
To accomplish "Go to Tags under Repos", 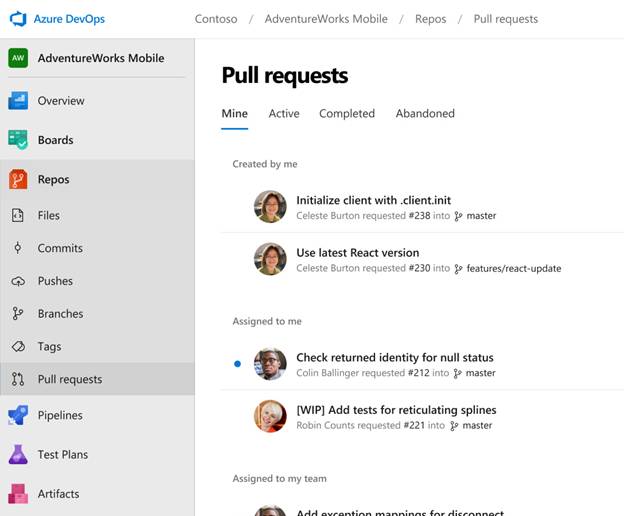I will click(x=97, y=347).
